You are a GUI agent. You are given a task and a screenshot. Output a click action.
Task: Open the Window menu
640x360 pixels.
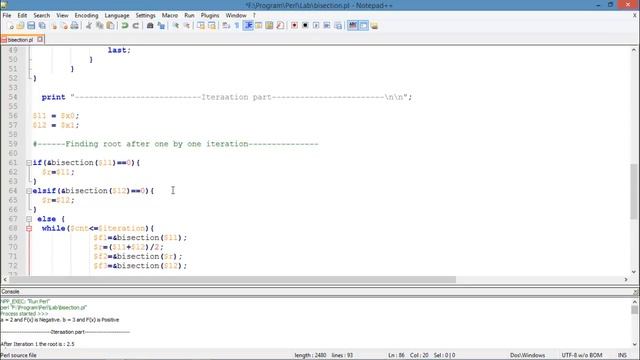pos(236,16)
